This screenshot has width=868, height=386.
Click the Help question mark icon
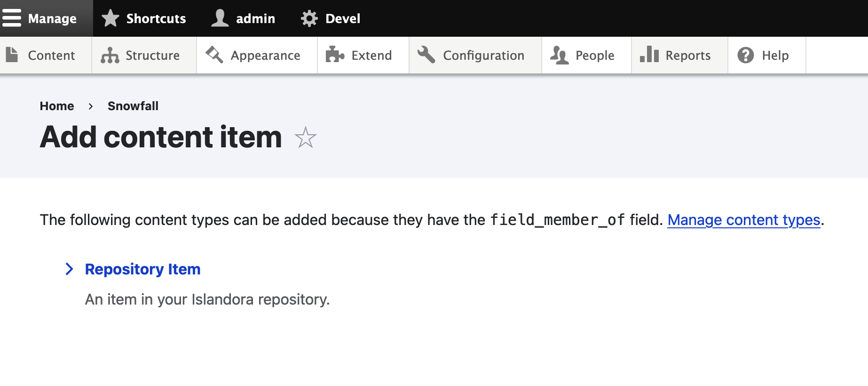pyautogui.click(x=747, y=55)
